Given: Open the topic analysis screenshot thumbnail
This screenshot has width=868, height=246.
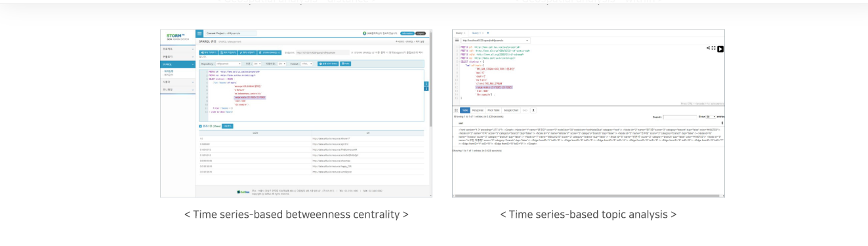Looking at the screenshot, I should (589, 113).
